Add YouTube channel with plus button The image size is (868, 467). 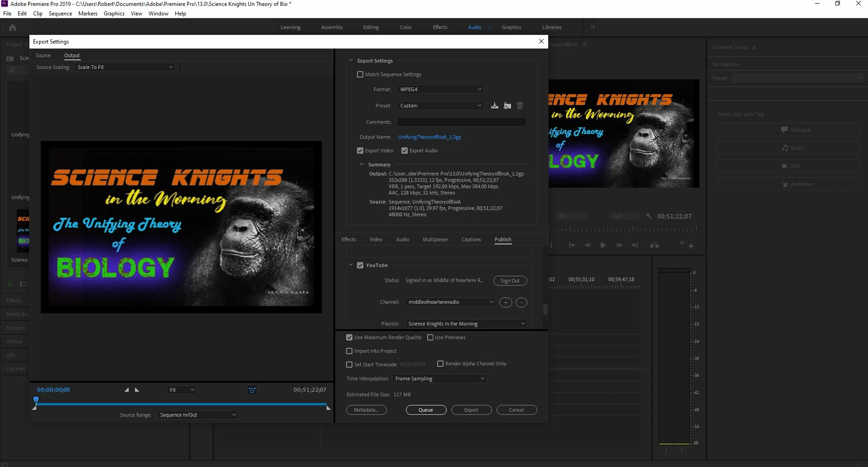pyautogui.click(x=506, y=302)
